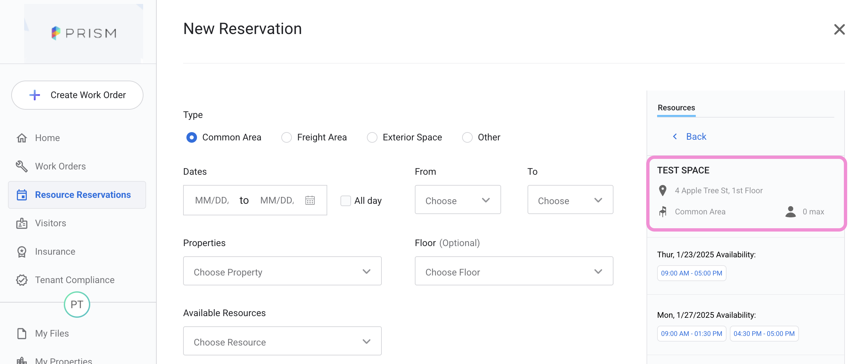Click the PRISM logo
The image size is (868, 364).
pos(84,33)
